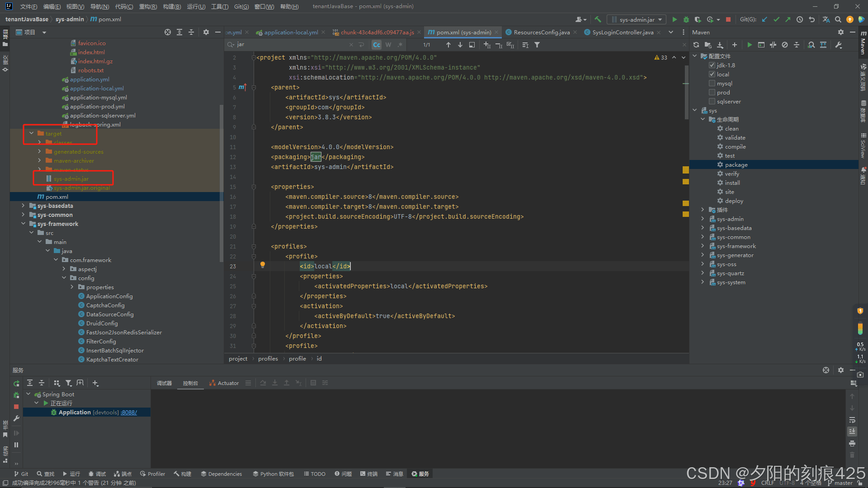Open sys-admin.jar run configuration dropdown
Image resolution: width=868 pixels, height=488 pixels.
[x=637, y=19]
